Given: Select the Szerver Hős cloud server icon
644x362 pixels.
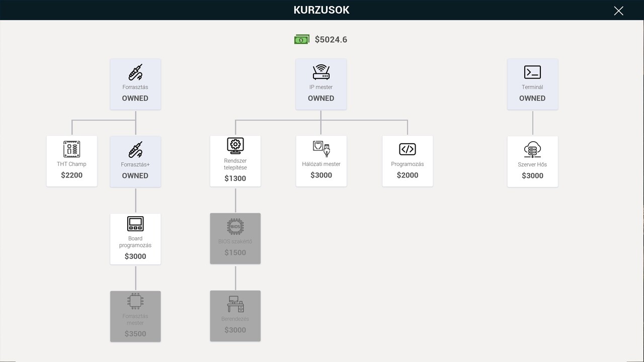Looking at the screenshot, I should click(x=532, y=149).
